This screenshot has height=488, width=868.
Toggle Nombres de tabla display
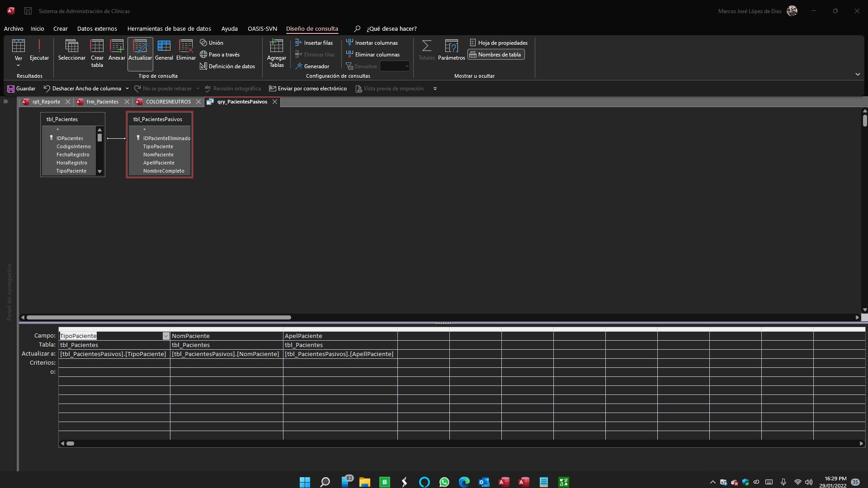pyautogui.click(x=496, y=55)
